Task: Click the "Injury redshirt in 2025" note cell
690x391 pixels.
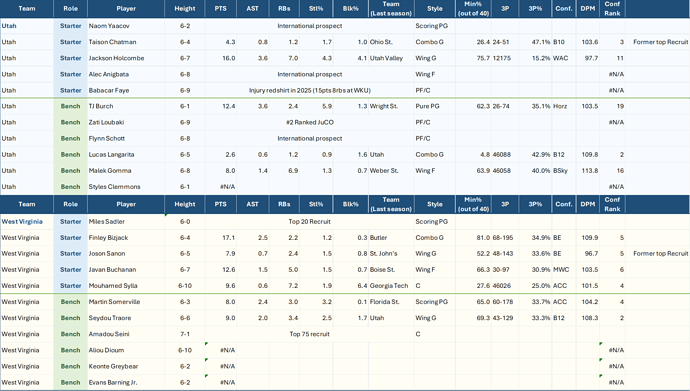Action: point(309,90)
